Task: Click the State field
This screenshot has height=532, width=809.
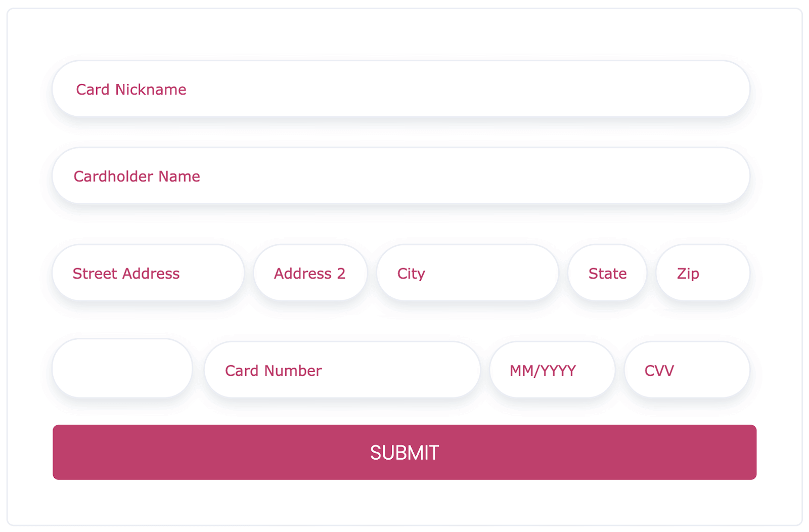Action: [x=607, y=273]
